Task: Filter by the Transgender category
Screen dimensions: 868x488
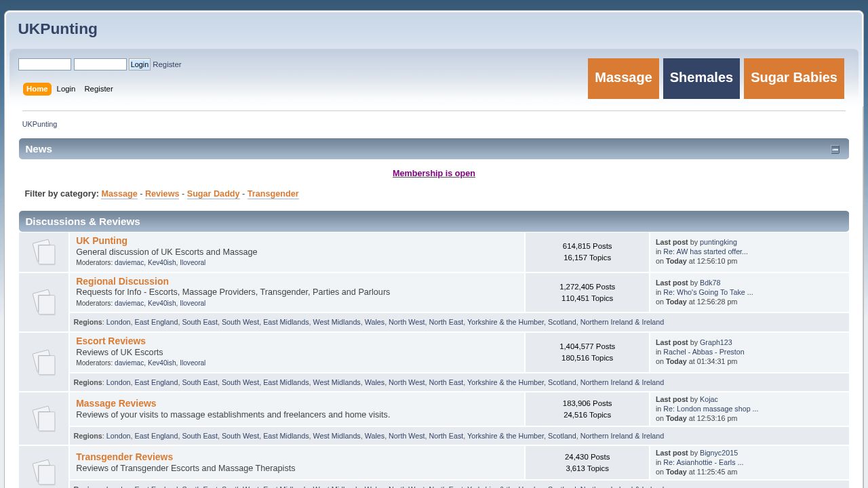Action: [273, 194]
